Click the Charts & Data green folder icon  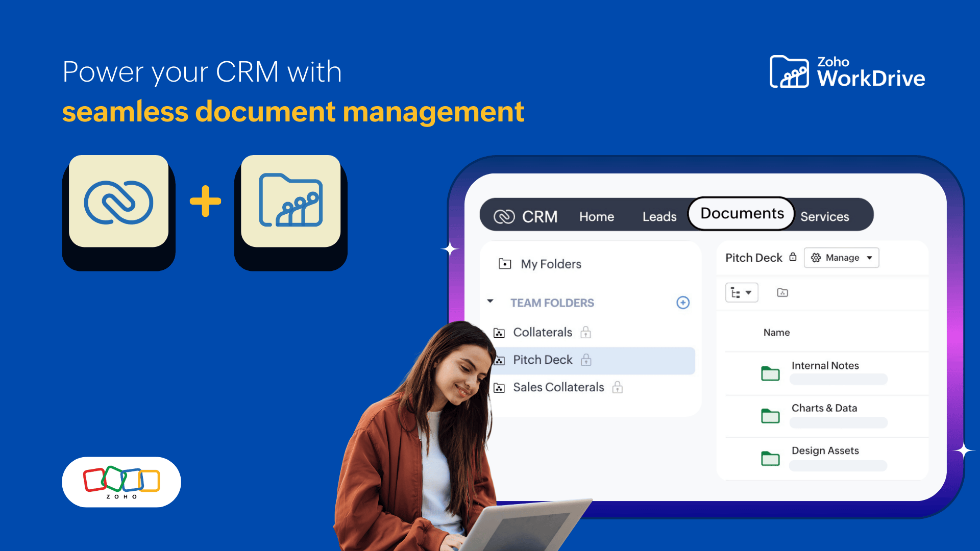click(x=770, y=416)
